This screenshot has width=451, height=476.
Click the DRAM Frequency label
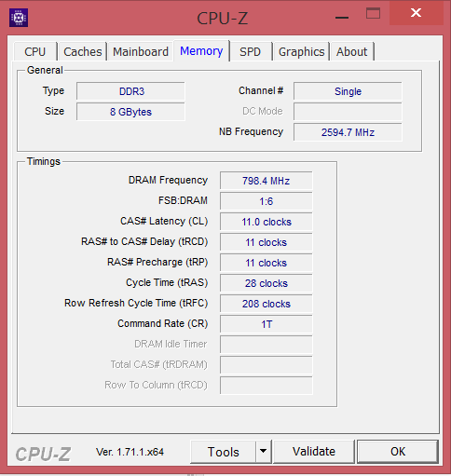pyautogui.click(x=168, y=180)
